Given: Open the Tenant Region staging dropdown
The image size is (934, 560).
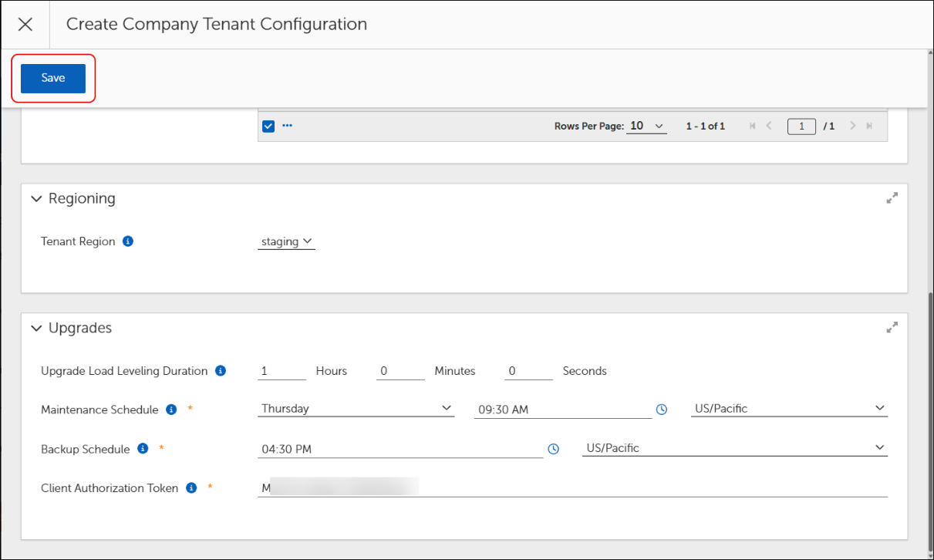Looking at the screenshot, I should tap(286, 241).
